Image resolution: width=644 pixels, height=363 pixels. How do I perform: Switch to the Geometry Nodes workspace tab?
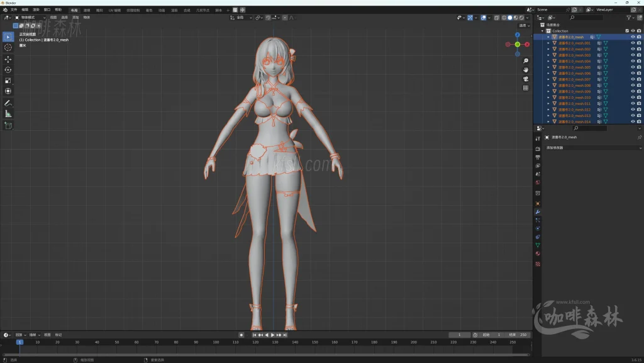pos(203,10)
